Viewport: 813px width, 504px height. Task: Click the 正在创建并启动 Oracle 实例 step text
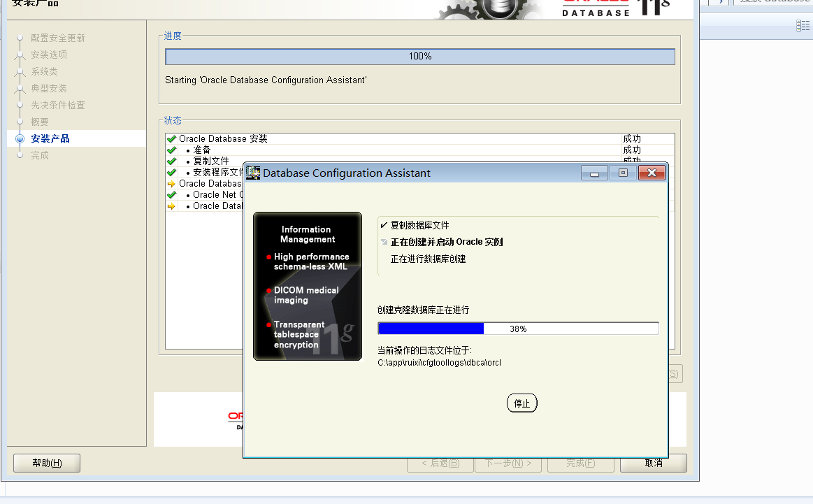point(447,242)
